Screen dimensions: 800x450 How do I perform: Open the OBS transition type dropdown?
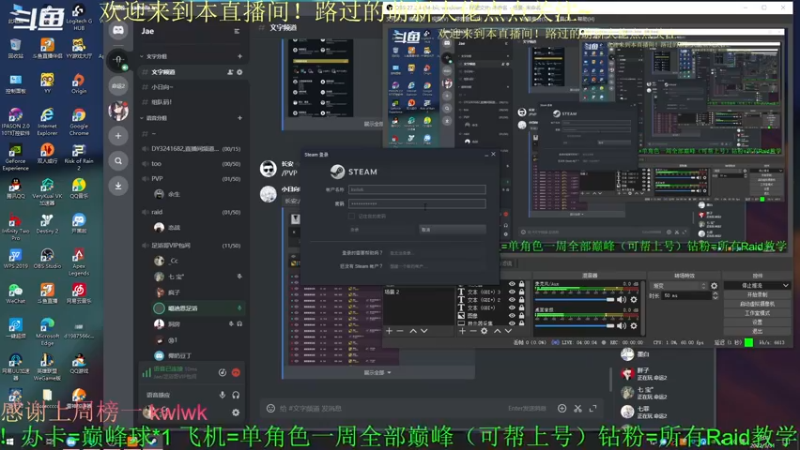pyautogui.click(x=679, y=286)
